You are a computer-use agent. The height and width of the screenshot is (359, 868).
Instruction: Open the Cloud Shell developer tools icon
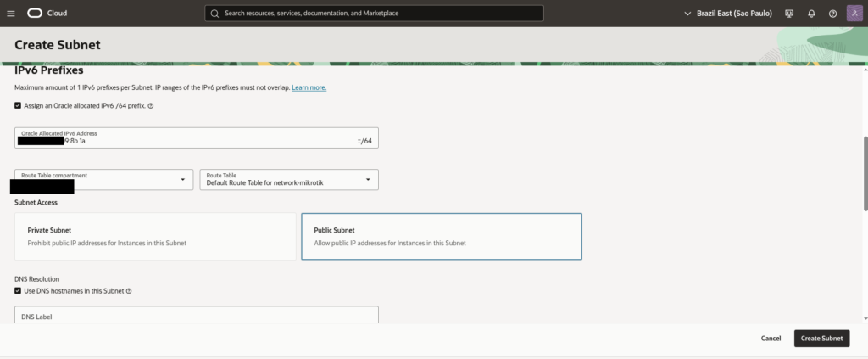coord(789,14)
